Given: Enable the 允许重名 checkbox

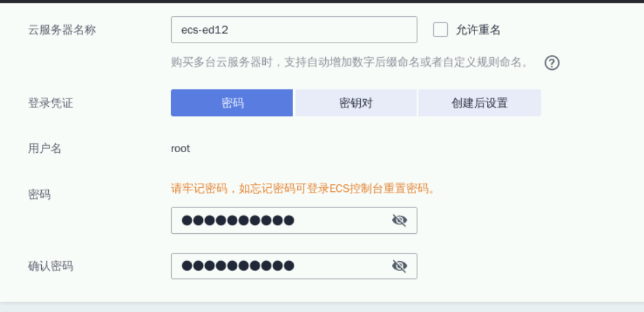Looking at the screenshot, I should click(440, 29).
